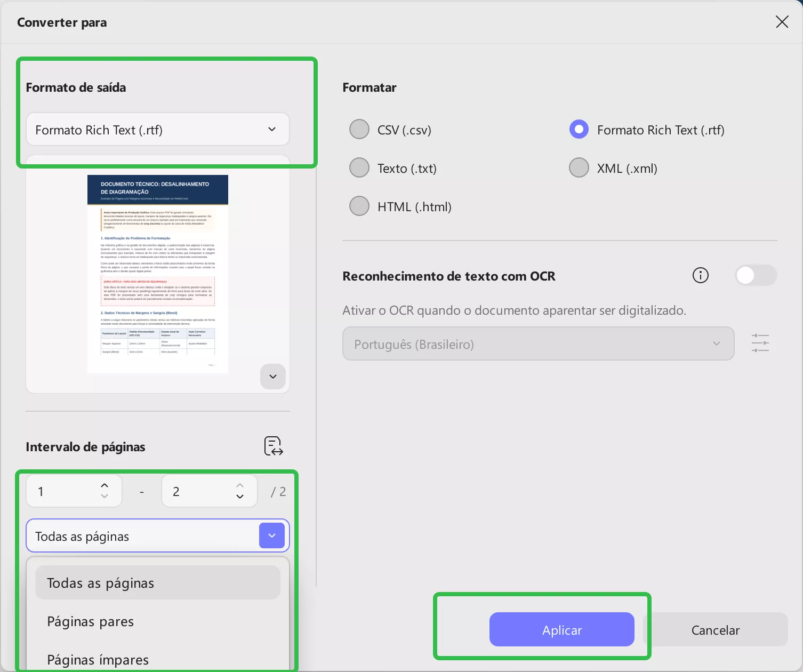Click the Cancelar button
803x672 pixels.
click(x=716, y=629)
